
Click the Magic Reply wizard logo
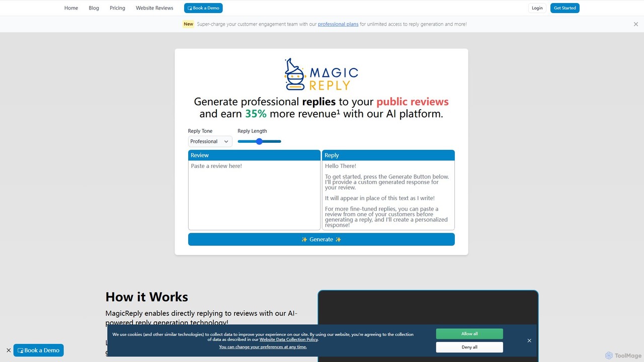(321, 74)
